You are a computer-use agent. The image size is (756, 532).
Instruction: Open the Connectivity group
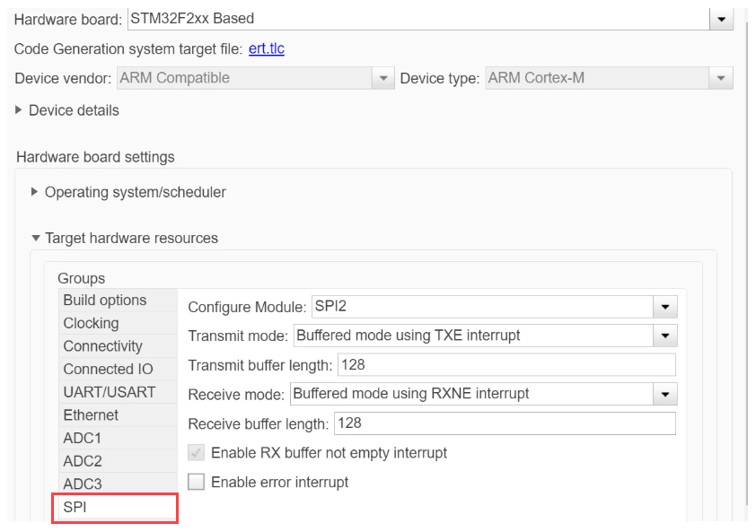coord(102,346)
